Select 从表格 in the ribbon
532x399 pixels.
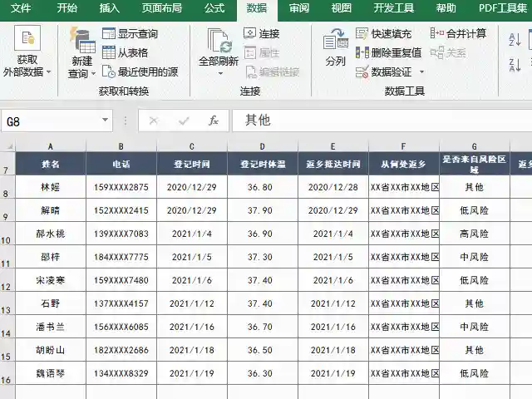(125, 53)
